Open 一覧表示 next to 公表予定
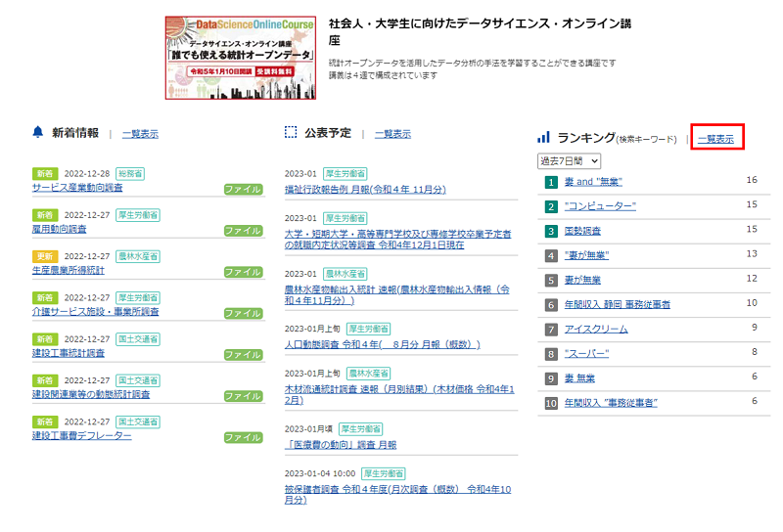The width and height of the screenshot is (783, 532). point(392,134)
